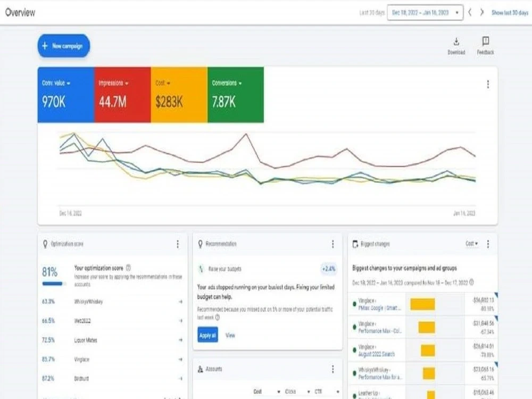Click Show last 30 days link
The width and height of the screenshot is (532, 399).
tap(510, 13)
